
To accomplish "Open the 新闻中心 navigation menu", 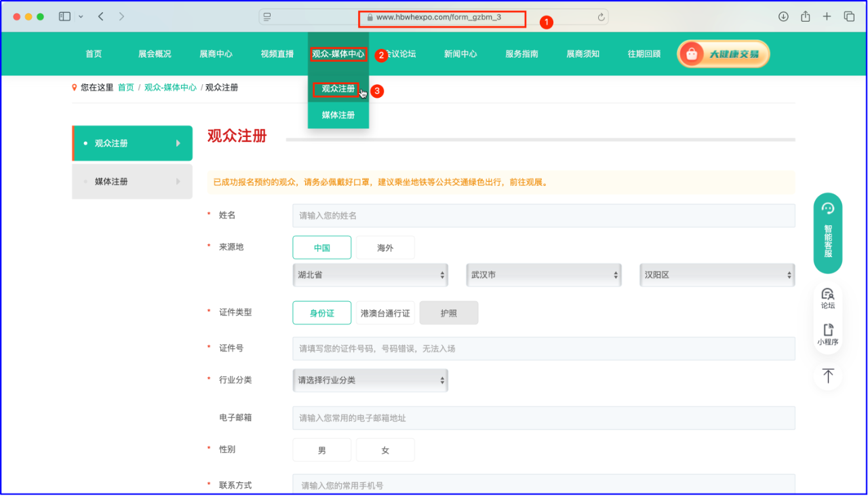I will pyautogui.click(x=460, y=54).
